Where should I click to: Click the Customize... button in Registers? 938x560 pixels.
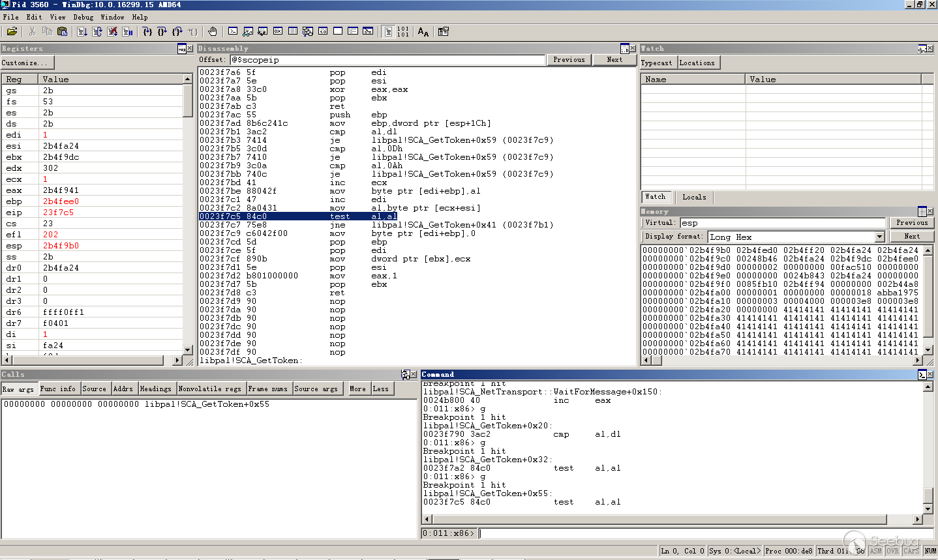coord(26,63)
